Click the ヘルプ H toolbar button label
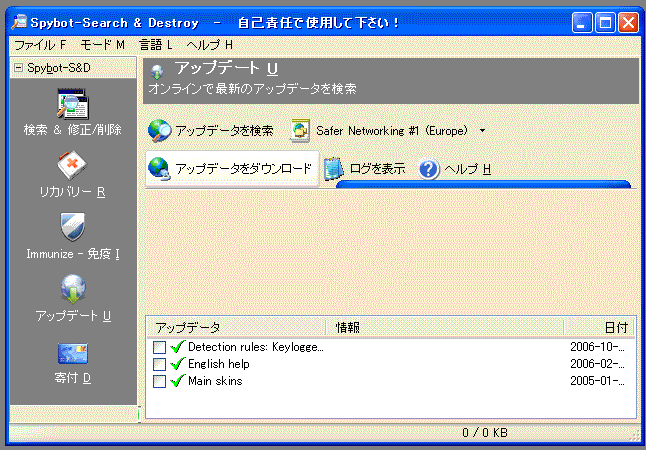 click(468, 169)
